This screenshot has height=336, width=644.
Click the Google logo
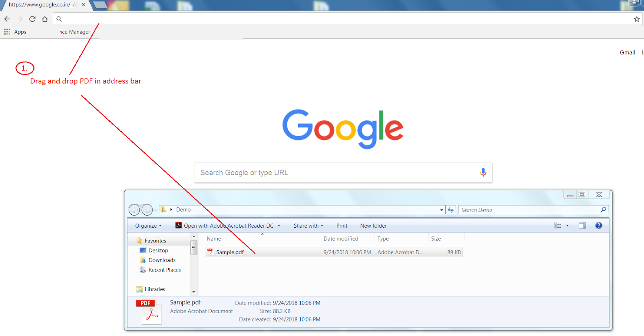(x=343, y=129)
